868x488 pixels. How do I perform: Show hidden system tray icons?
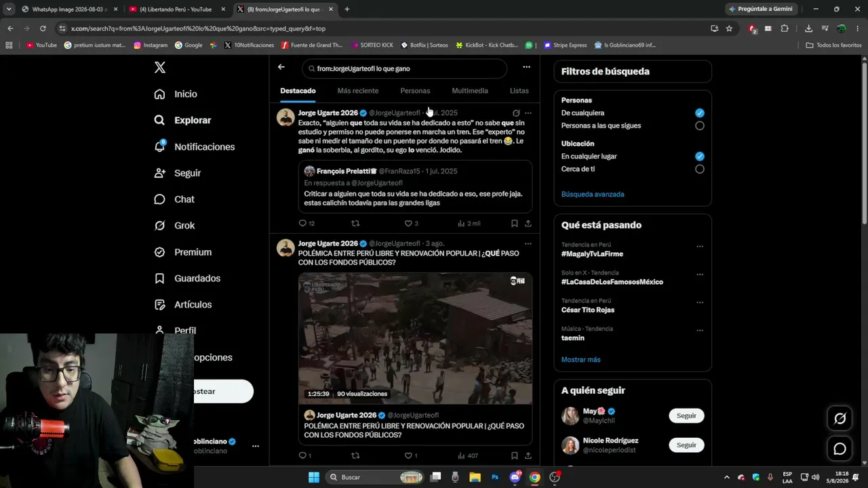(x=727, y=477)
